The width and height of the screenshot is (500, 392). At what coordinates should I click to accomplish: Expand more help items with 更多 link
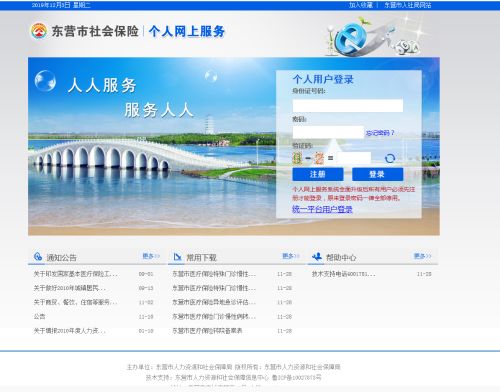point(422,256)
